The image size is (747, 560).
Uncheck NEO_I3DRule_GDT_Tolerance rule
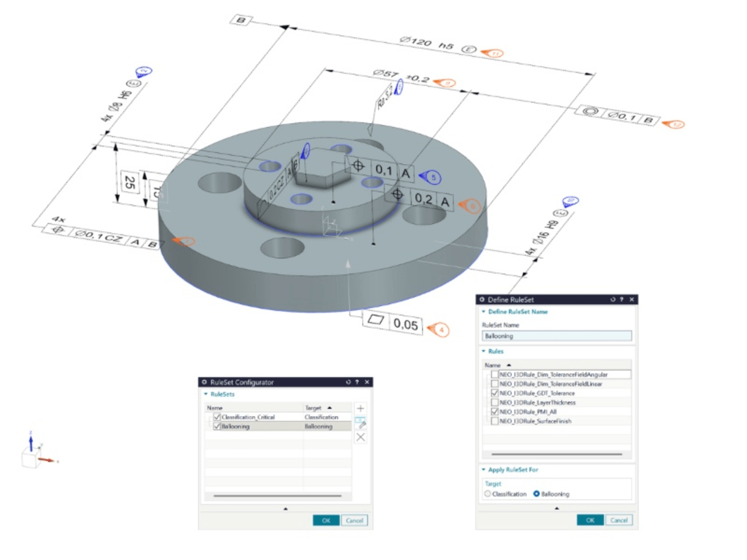(495, 393)
